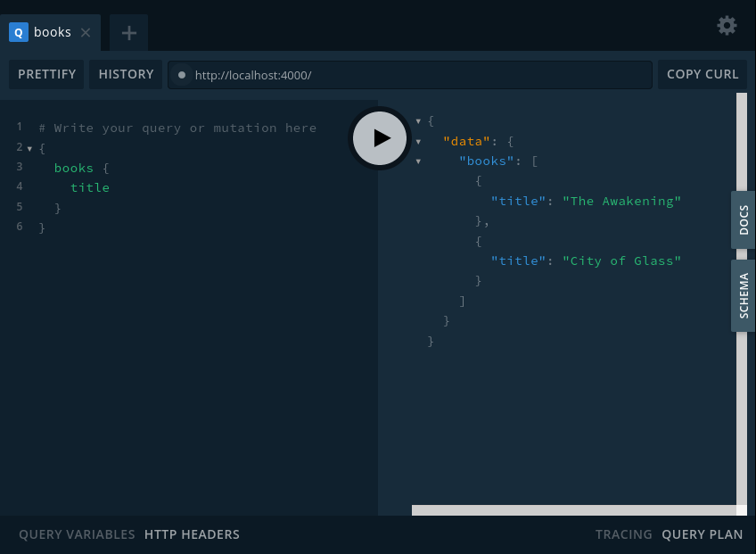Open the Query Plan panel

pos(702,534)
